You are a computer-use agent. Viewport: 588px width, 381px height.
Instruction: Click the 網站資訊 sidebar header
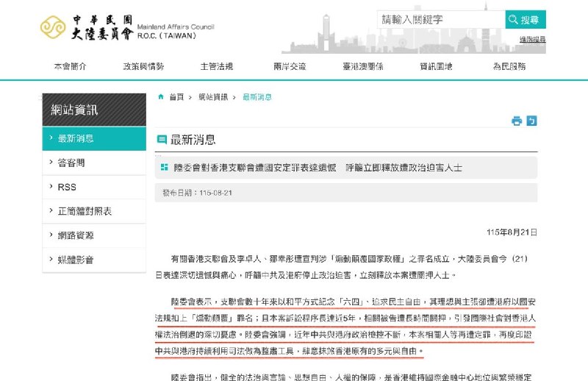click(94, 110)
